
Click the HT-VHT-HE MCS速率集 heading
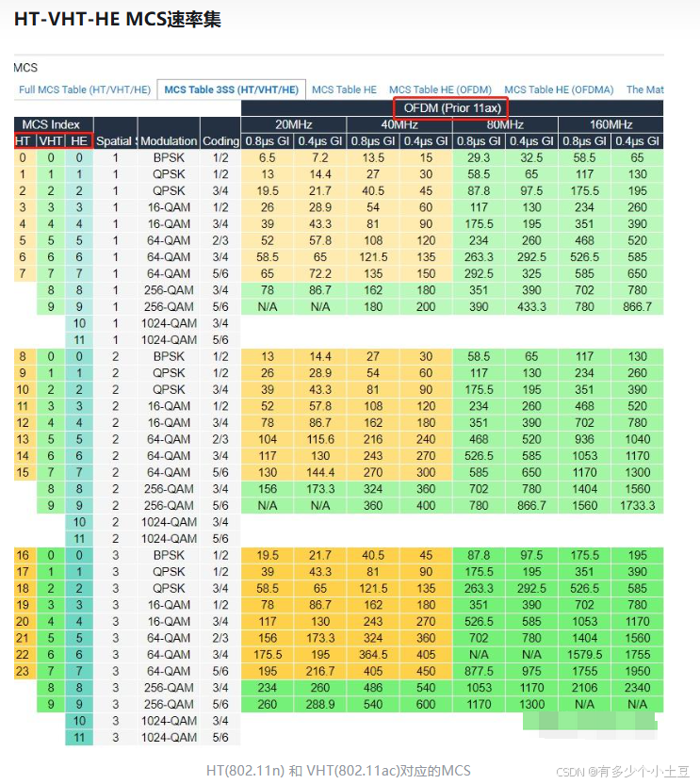pos(118,19)
